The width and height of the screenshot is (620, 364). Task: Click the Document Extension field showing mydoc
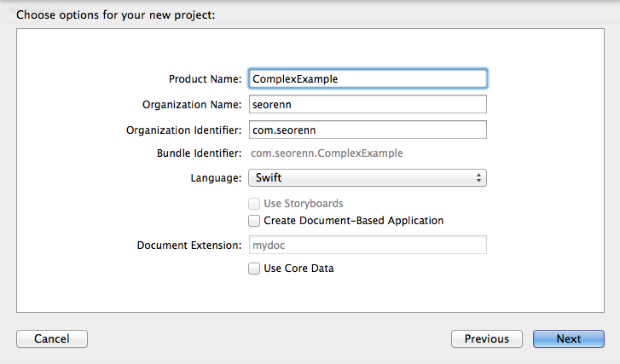coord(368,245)
